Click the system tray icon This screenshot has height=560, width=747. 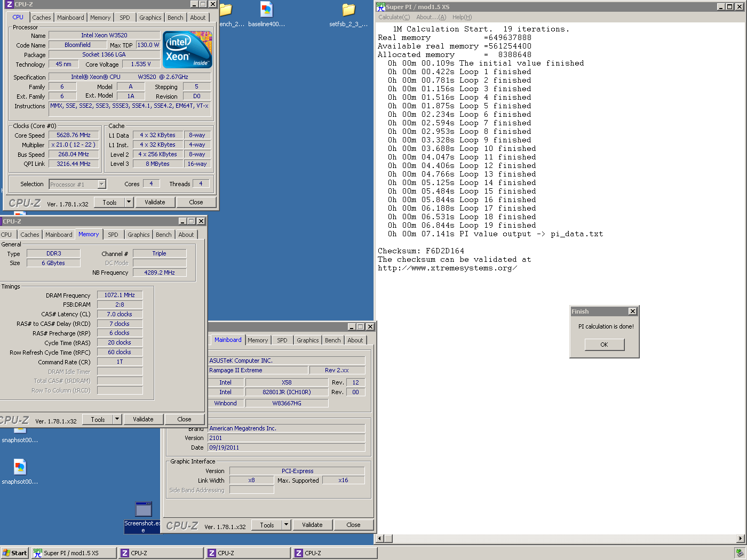[x=739, y=553]
